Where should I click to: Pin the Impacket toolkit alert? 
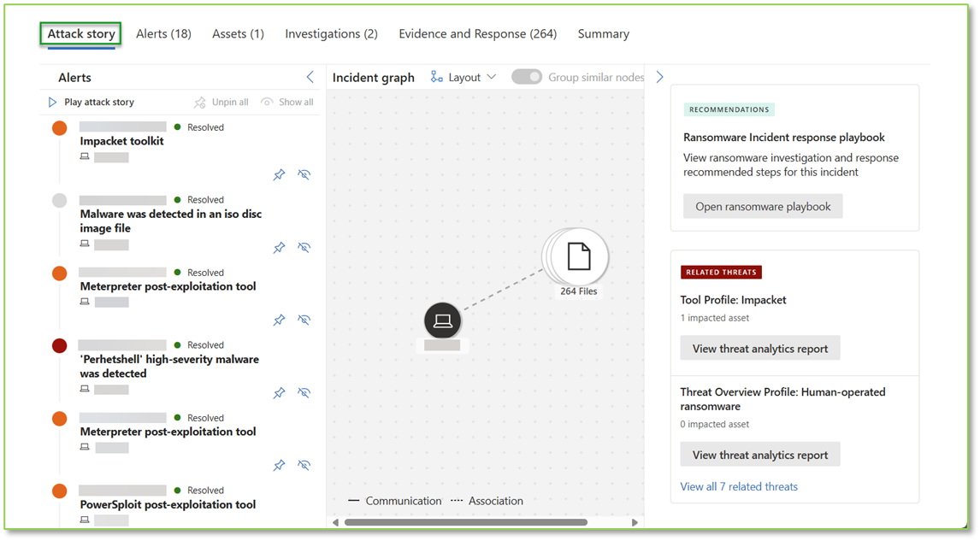point(279,174)
